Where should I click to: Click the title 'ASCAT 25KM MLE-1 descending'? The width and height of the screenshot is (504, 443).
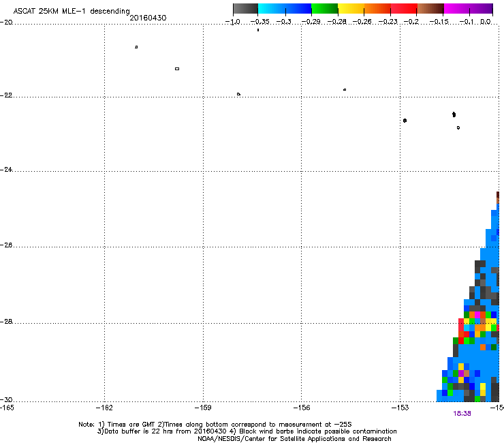(x=72, y=12)
